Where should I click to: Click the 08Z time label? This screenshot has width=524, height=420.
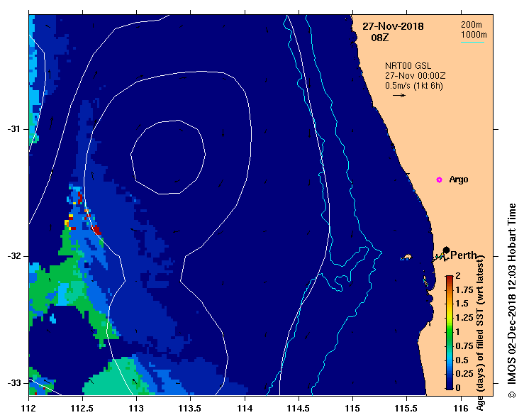coord(380,38)
